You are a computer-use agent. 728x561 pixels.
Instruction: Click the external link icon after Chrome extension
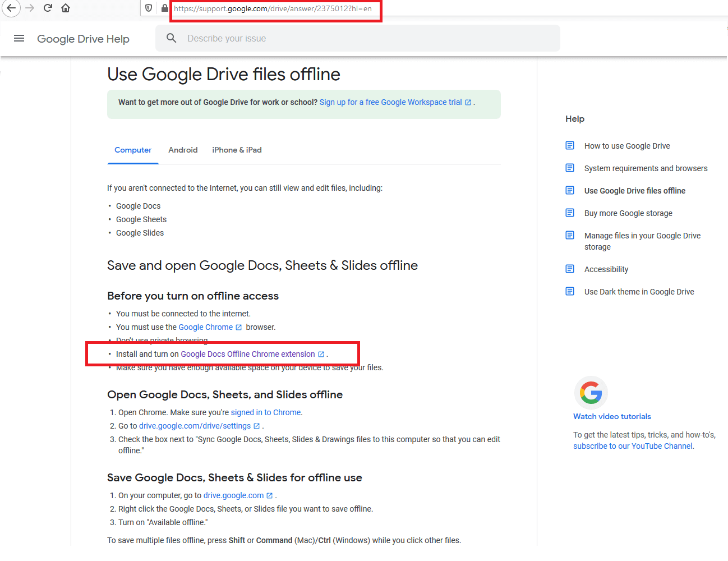321,354
